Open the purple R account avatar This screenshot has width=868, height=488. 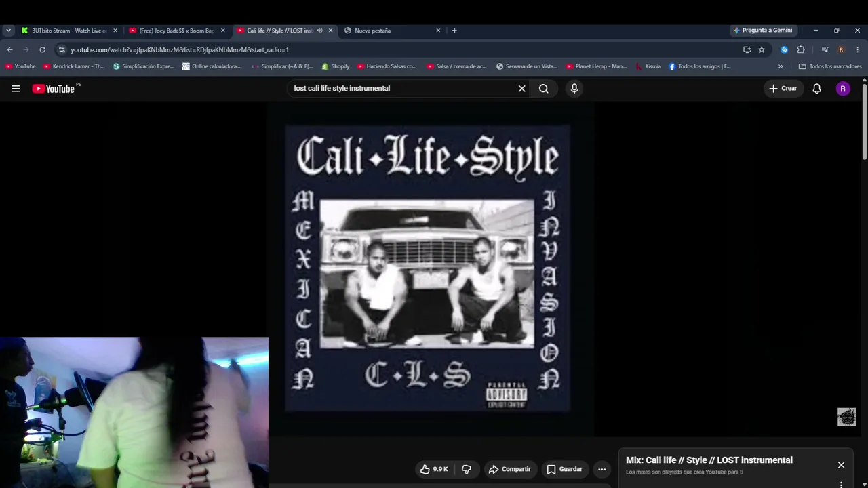(843, 89)
